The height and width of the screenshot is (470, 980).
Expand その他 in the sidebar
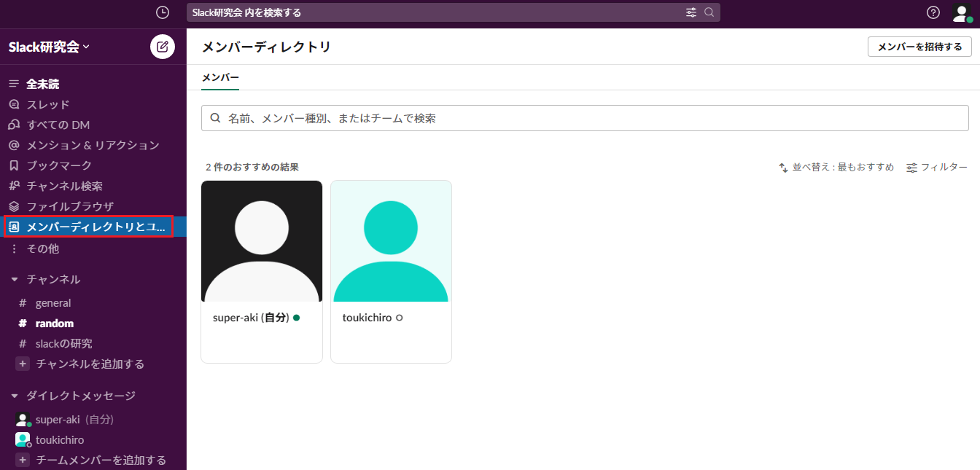pos(42,248)
